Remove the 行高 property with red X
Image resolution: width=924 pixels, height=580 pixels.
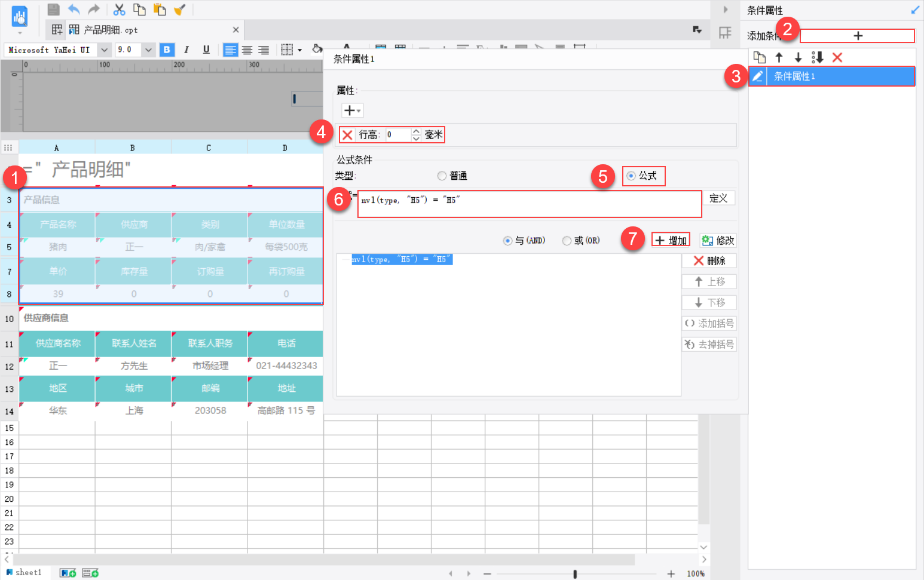click(347, 135)
